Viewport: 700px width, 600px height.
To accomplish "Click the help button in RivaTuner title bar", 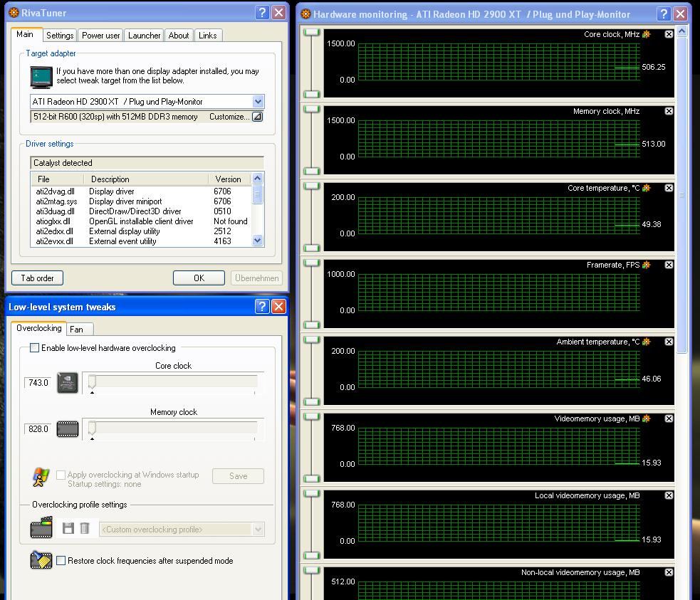I will (262, 13).
